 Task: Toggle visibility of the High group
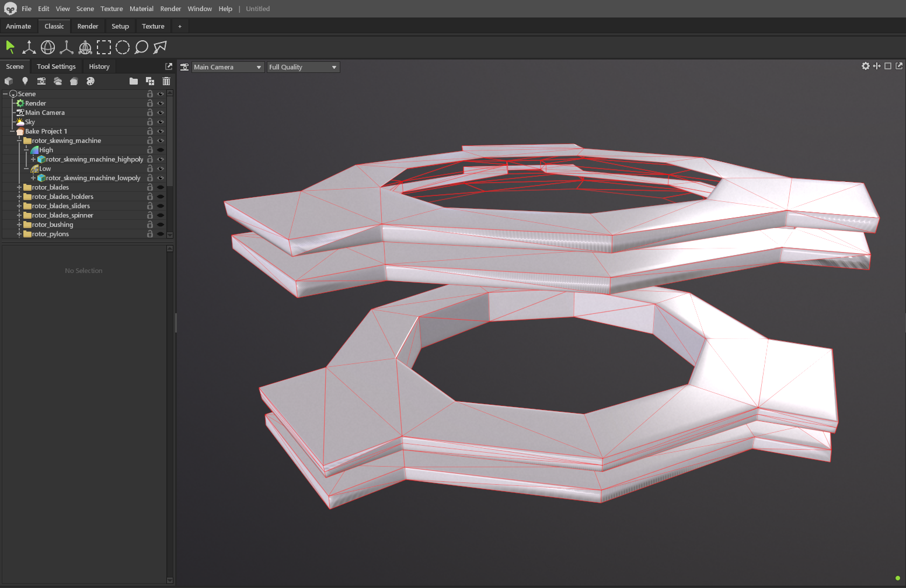[161, 150]
